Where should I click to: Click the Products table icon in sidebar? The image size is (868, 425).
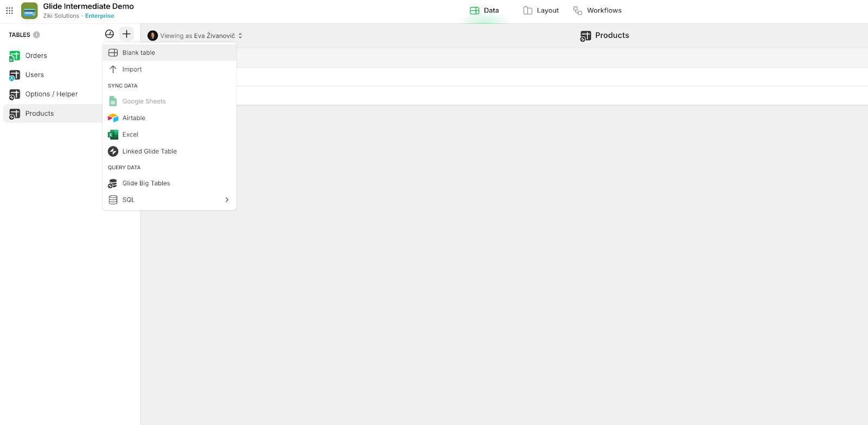[x=15, y=114]
